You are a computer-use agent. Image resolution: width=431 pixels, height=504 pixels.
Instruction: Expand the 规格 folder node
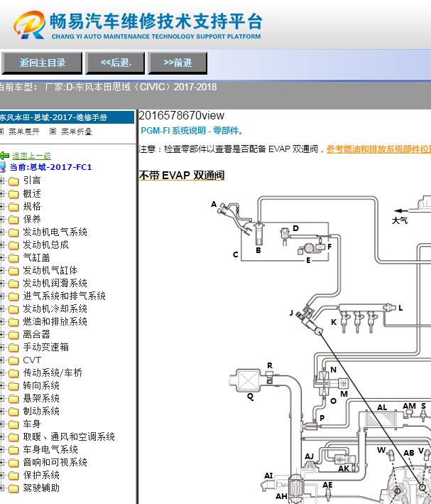(x=2, y=207)
